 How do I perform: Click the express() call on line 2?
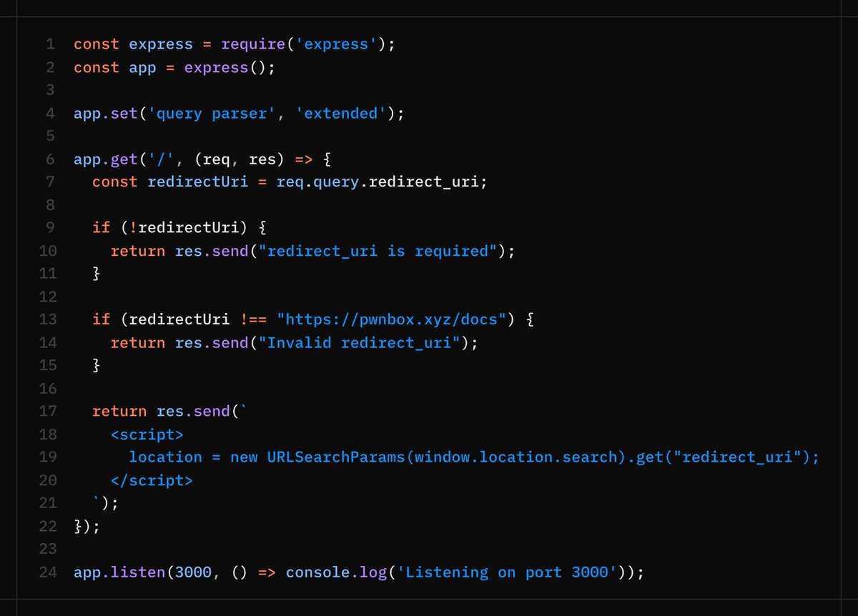point(225,67)
